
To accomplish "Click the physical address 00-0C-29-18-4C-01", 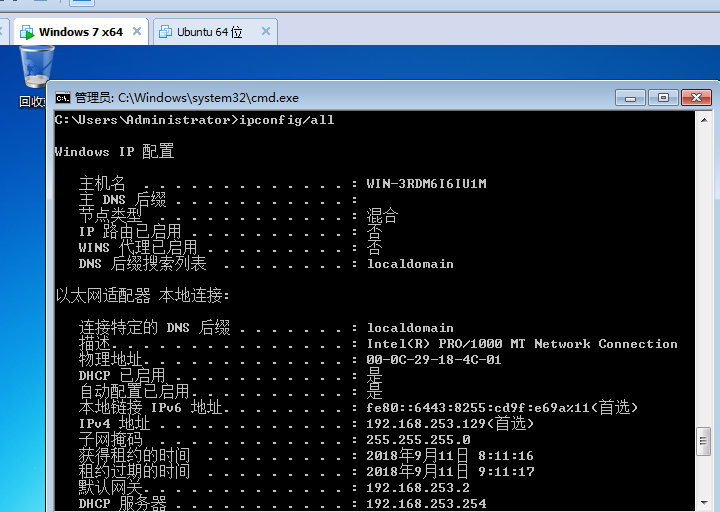I will tap(433, 360).
